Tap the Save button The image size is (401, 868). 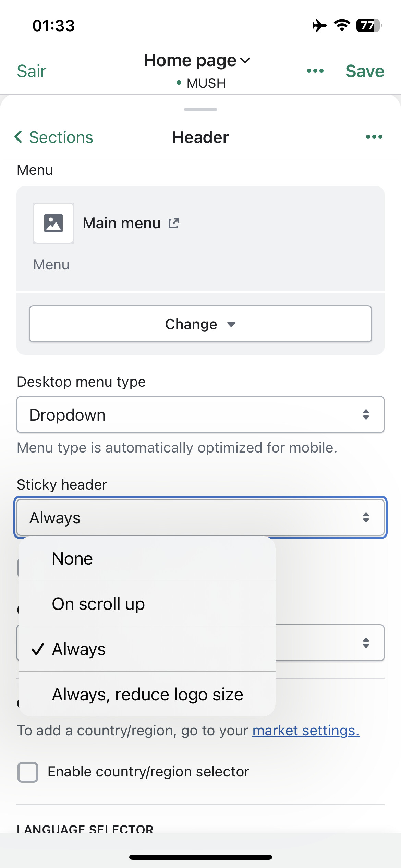(x=365, y=71)
